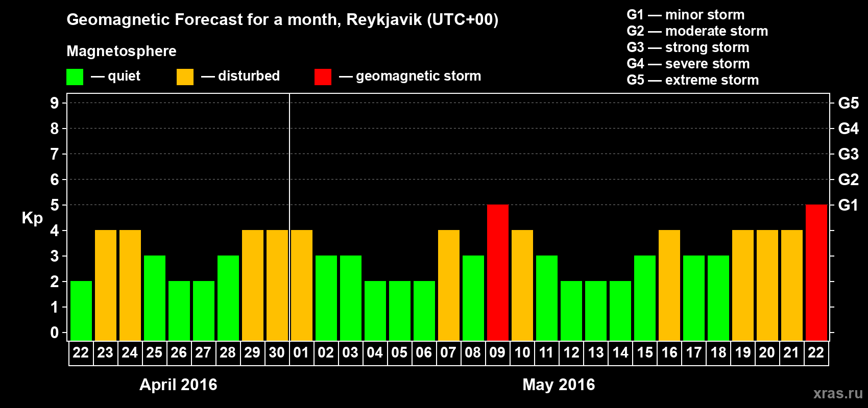Click the Kp axis value 5
This screenshot has width=868, height=408.
(x=55, y=205)
